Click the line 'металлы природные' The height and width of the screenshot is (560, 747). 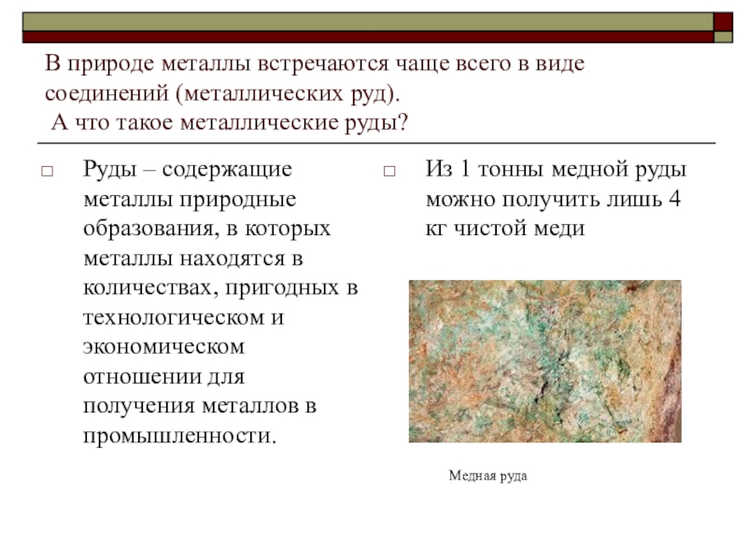pos(190,199)
